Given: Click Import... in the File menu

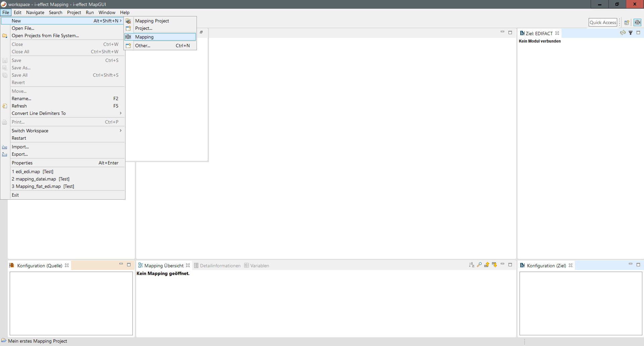Looking at the screenshot, I should click(20, 147).
